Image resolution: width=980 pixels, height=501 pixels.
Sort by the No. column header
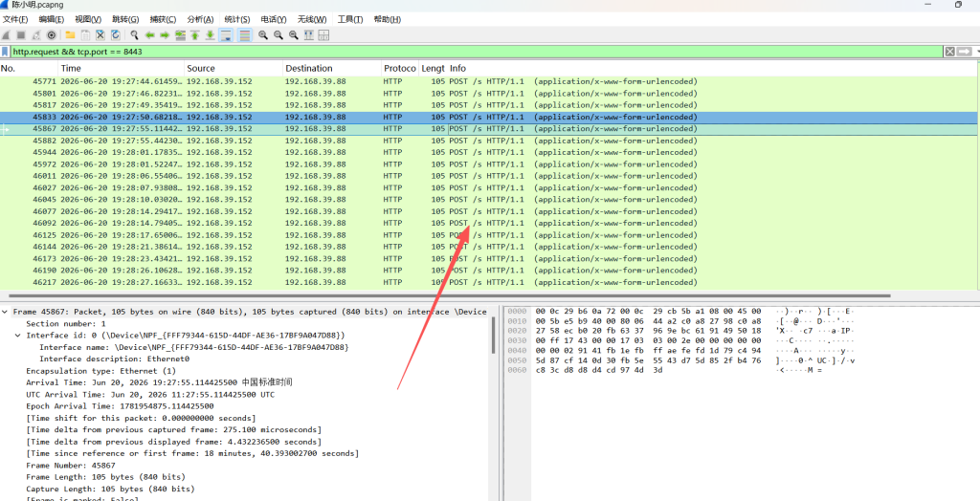tap(29, 68)
